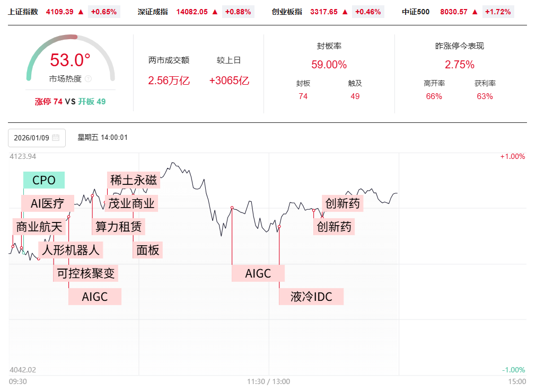
Task: Open the 商业航天 label on the chart
Action: click(x=39, y=227)
